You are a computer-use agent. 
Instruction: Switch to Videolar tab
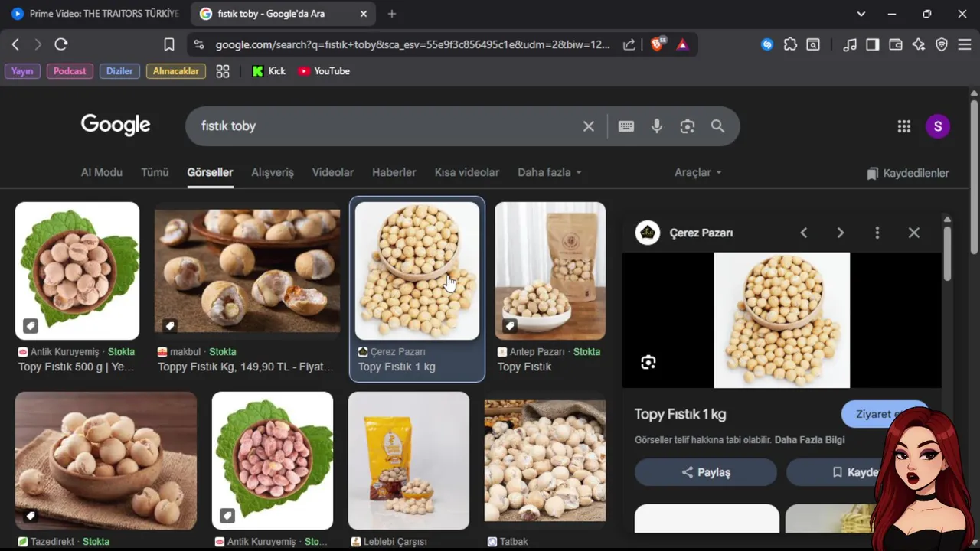(333, 172)
